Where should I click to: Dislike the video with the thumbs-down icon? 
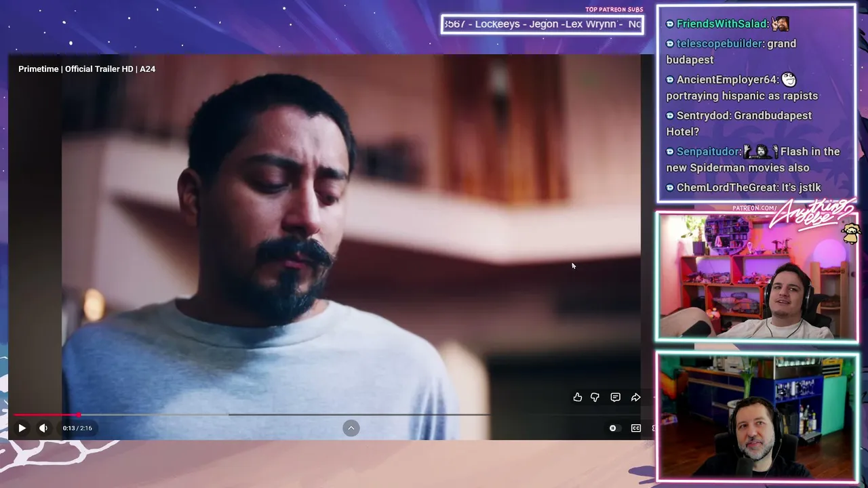595,397
